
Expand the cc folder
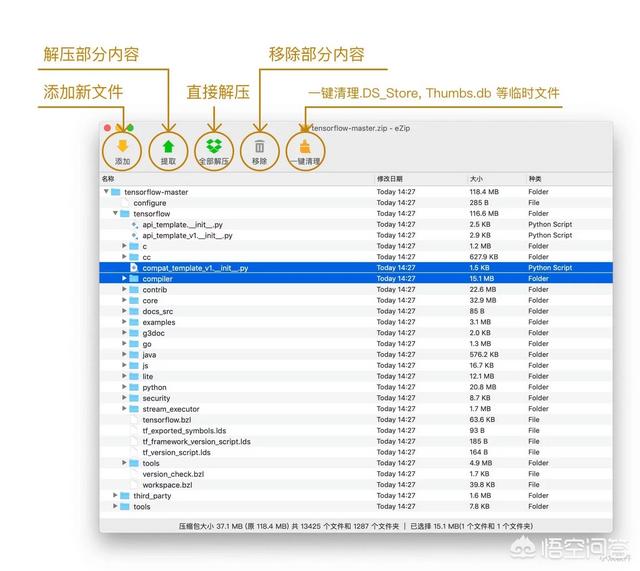point(124,257)
